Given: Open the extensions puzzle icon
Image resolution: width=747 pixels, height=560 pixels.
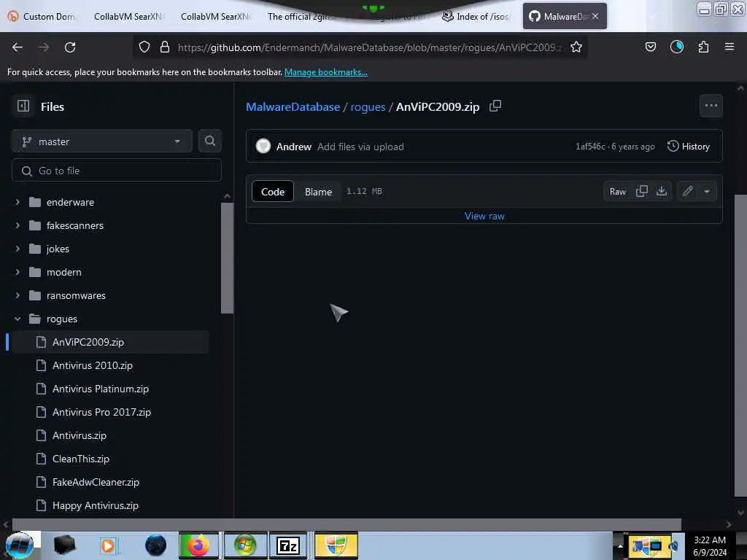Looking at the screenshot, I should click(x=703, y=47).
